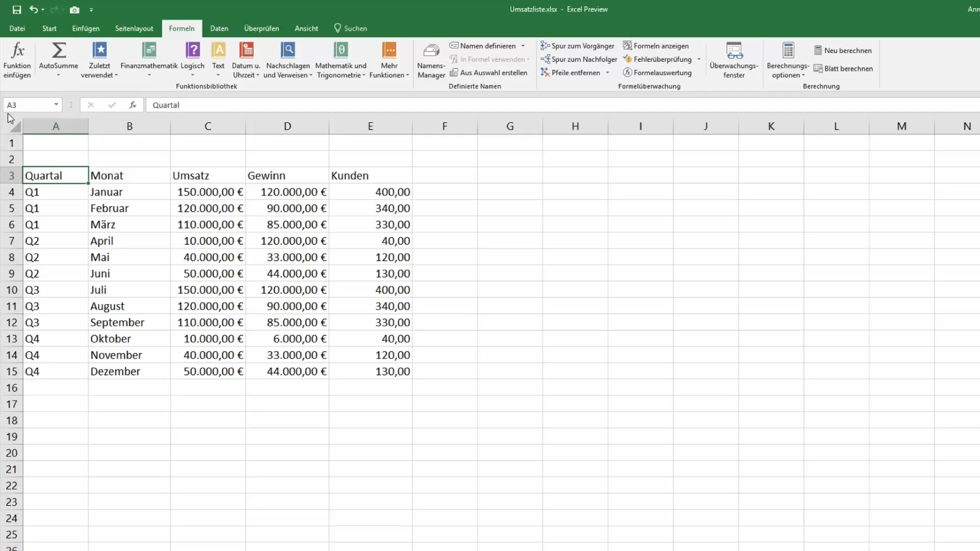Select the November cell
This screenshot has width=980, height=551.
[x=129, y=355]
